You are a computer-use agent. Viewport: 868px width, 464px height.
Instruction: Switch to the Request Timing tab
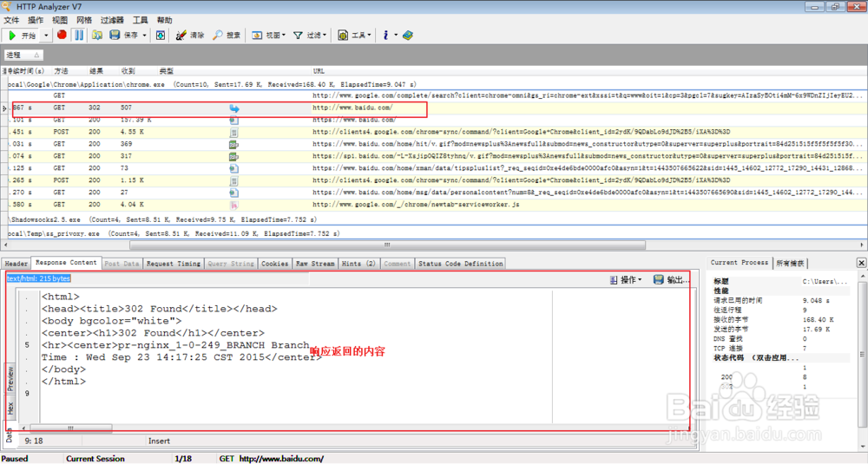(x=174, y=264)
